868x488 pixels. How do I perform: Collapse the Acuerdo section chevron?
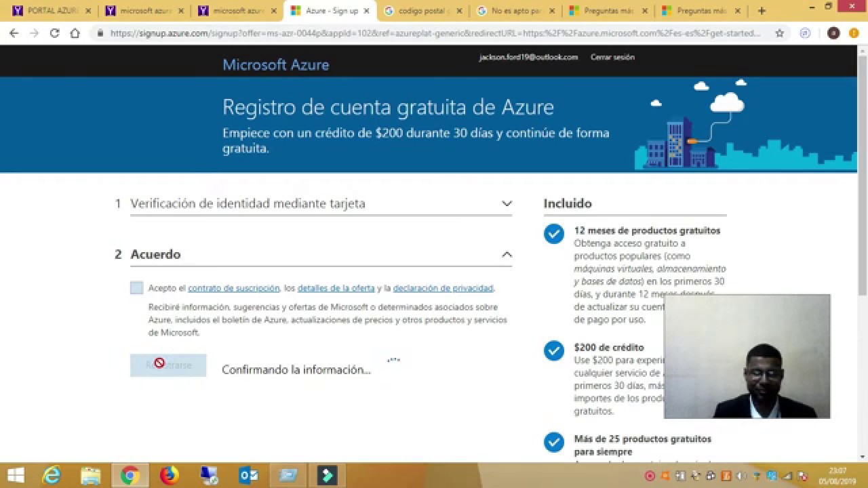pos(507,254)
